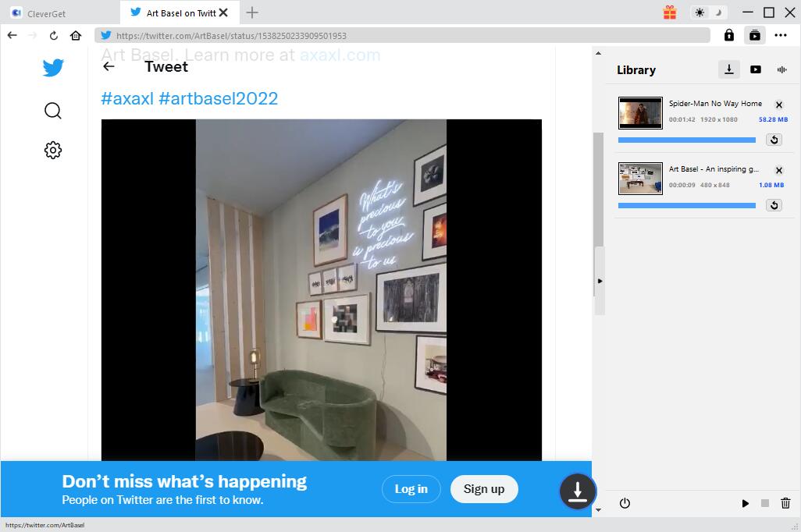The image size is (801, 532).
Task: Click the trash icon to delete all tasks
Action: [x=785, y=503]
